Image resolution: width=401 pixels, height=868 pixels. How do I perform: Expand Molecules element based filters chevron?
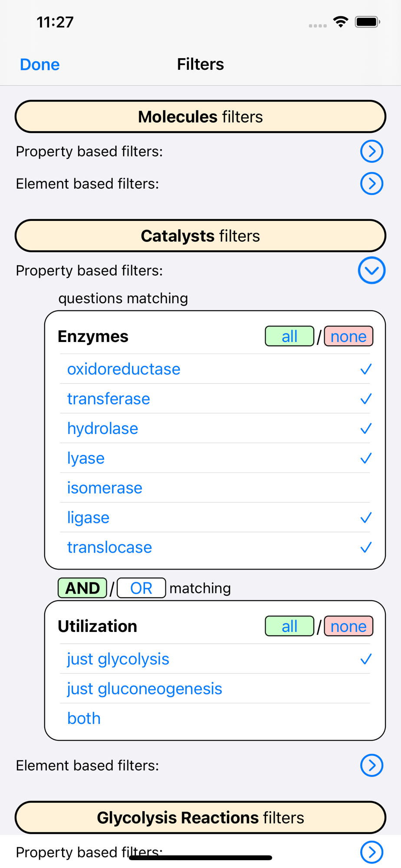[x=371, y=184]
